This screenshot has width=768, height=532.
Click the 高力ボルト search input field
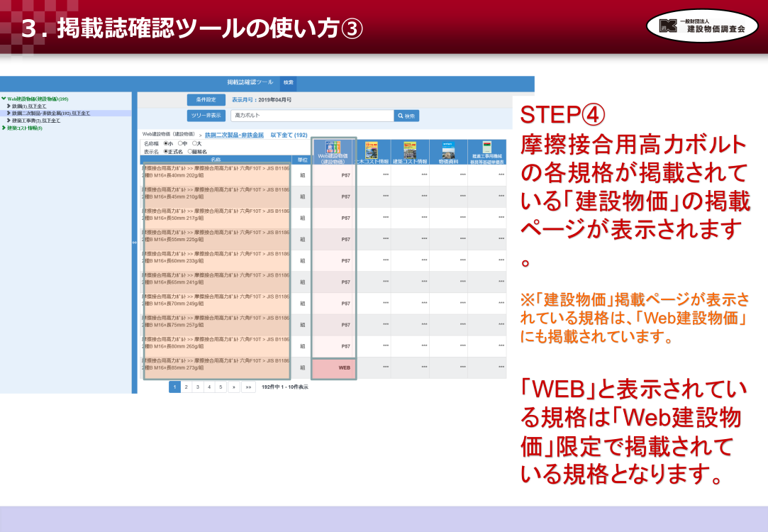(x=312, y=116)
